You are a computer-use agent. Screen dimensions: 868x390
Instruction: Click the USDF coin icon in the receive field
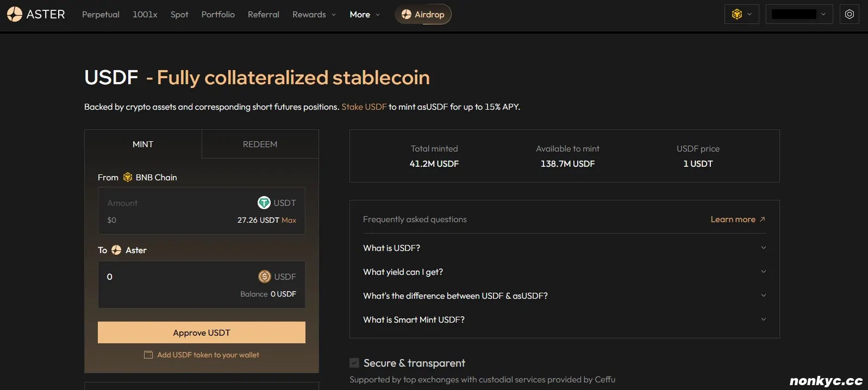pos(264,276)
